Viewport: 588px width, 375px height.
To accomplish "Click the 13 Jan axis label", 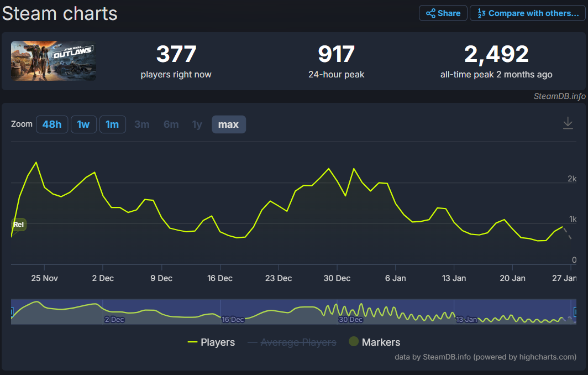I will click(454, 278).
